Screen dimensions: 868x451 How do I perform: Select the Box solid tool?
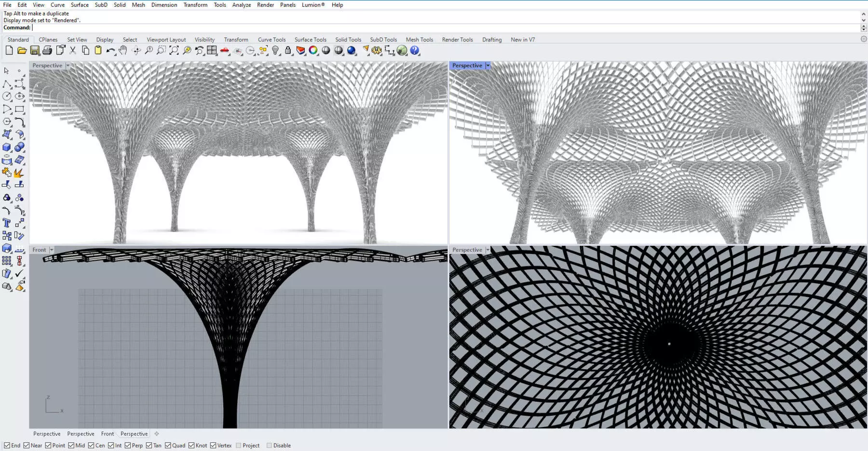pos(7,147)
